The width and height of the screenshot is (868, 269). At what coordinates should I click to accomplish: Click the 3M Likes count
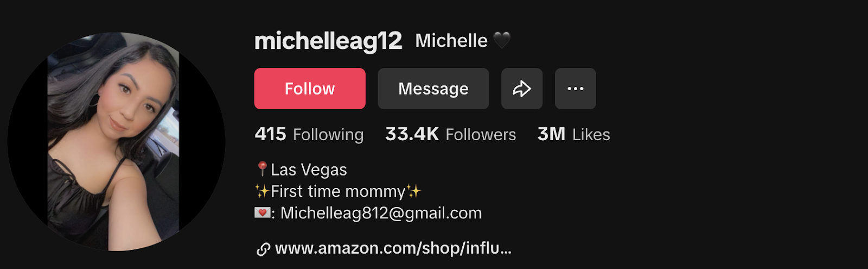pyautogui.click(x=573, y=134)
